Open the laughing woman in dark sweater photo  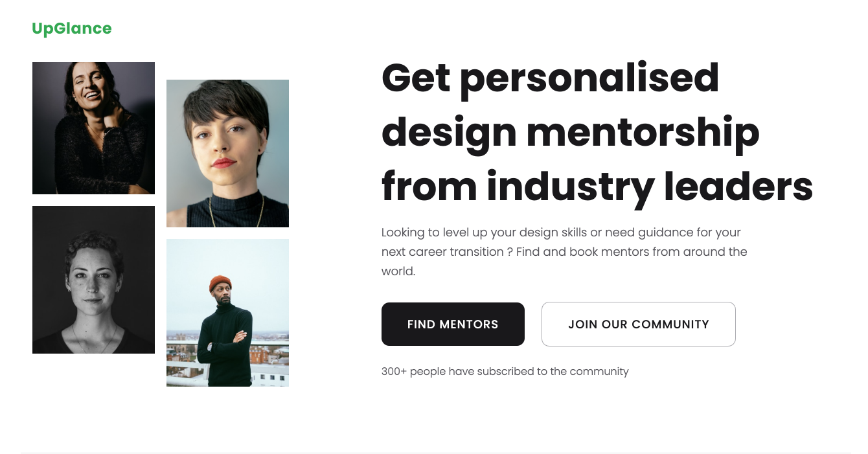pos(93,128)
